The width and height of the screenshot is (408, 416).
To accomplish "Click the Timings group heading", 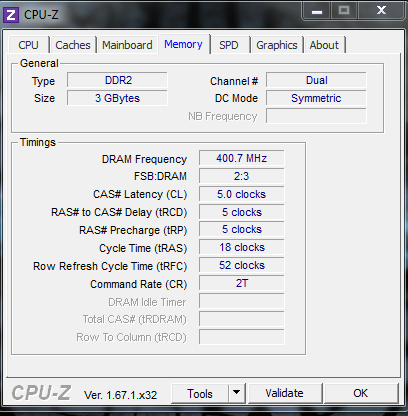I will point(38,142).
